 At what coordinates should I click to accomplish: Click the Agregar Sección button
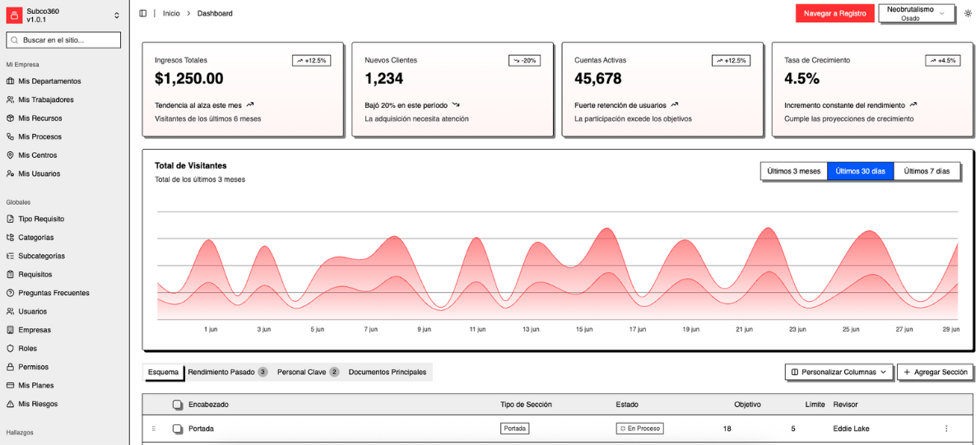[x=935, y=372]
